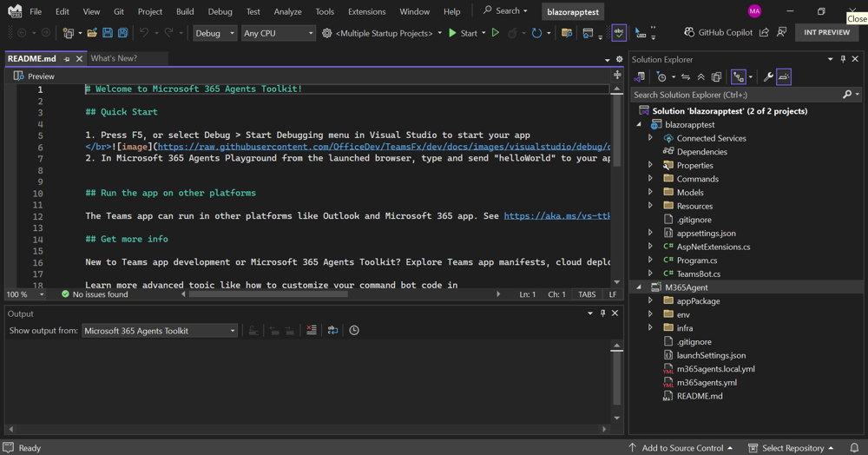Click the Preview button above the editor
The image size is (868, 455).
point(34,76)
